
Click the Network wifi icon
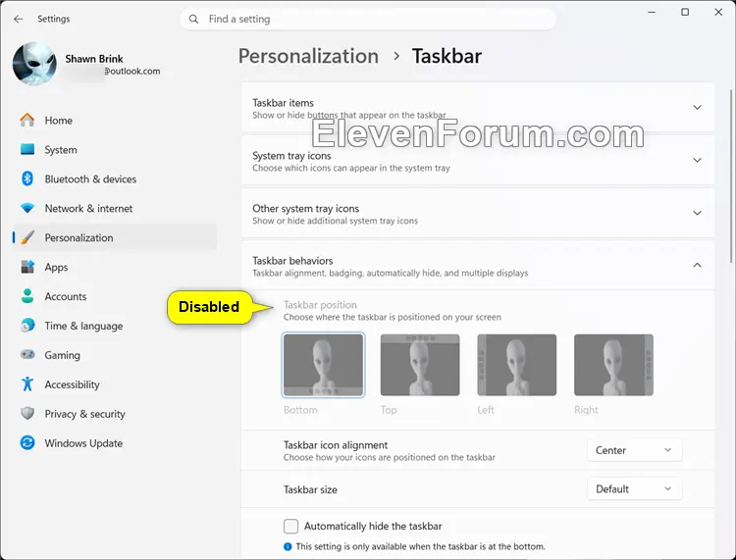tap(27, 208)
